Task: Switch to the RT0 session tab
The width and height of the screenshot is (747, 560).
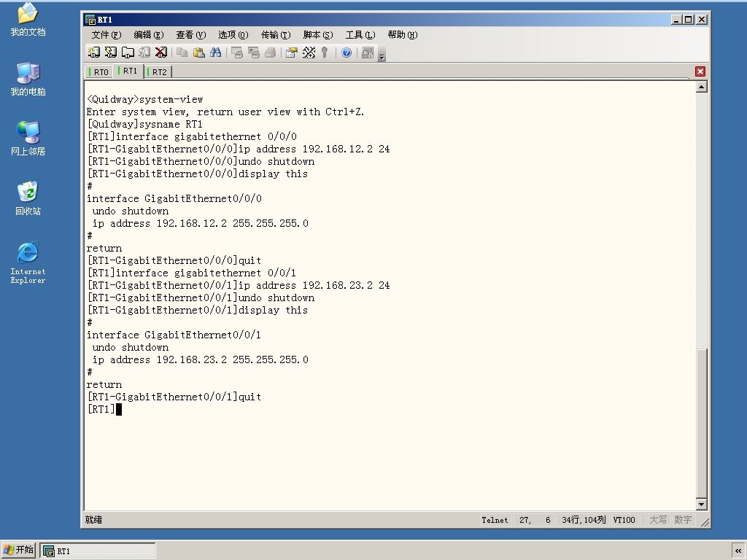Action: (x=99, y=72)
